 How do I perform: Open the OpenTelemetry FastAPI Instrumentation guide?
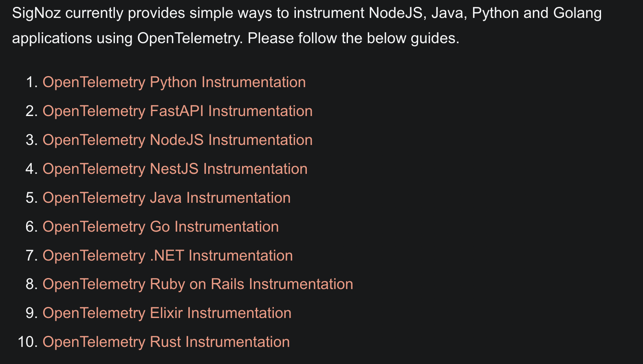click(x=177, y=111)
